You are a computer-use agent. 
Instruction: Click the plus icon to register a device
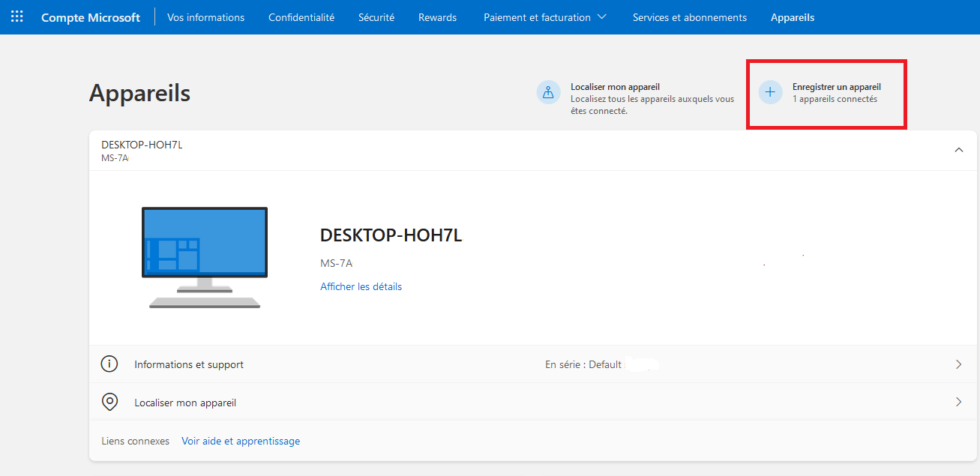[770, 92]
